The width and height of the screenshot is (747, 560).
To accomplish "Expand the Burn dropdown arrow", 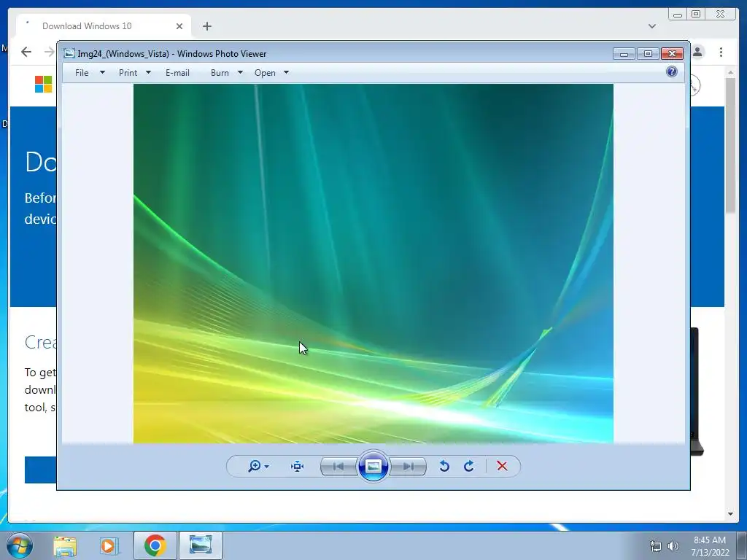I will click(240, 72).
